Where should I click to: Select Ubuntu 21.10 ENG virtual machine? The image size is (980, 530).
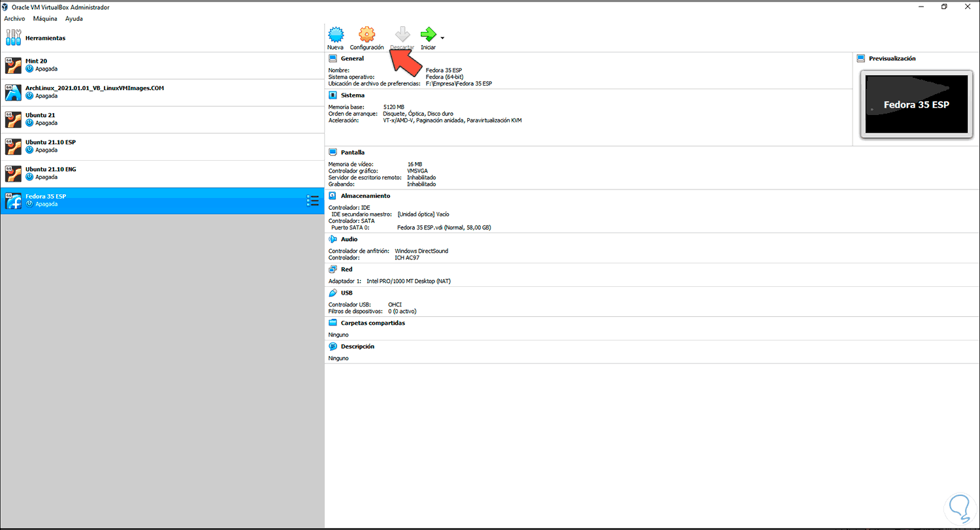[x=162, y=174]
